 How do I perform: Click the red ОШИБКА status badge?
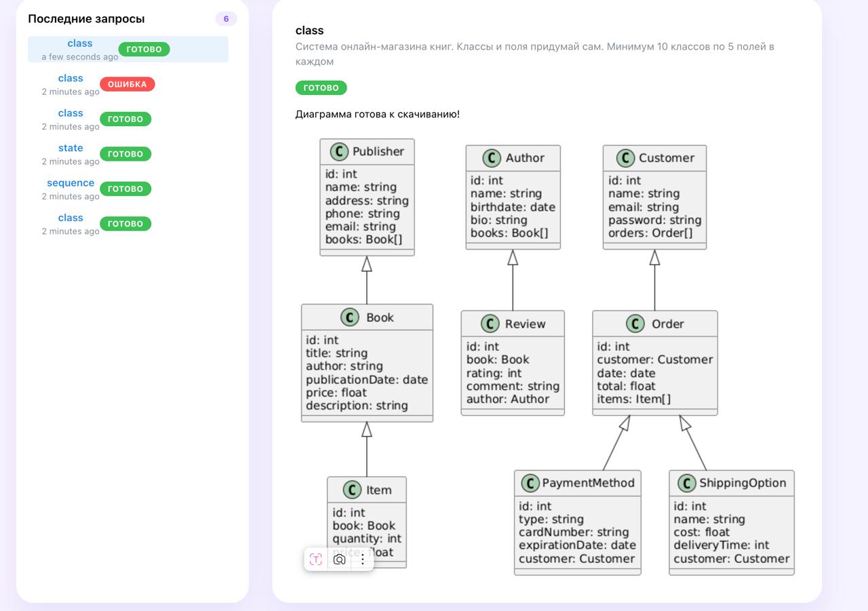(127, 84)
